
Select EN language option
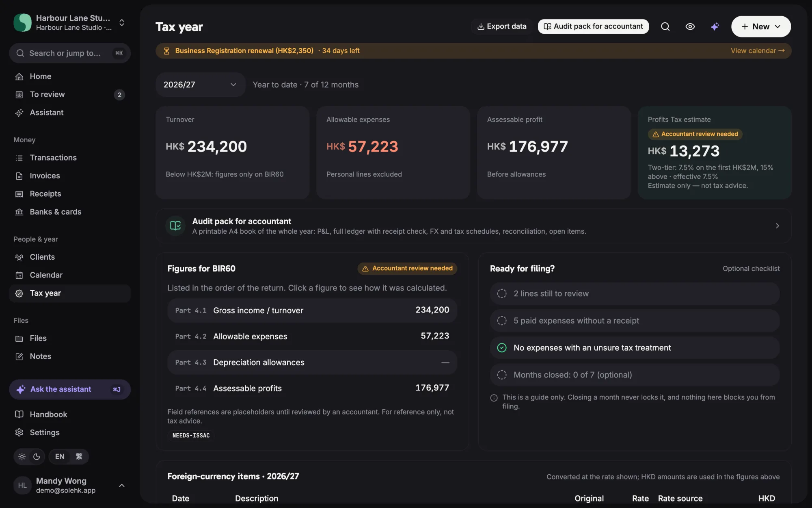point(60,457)
